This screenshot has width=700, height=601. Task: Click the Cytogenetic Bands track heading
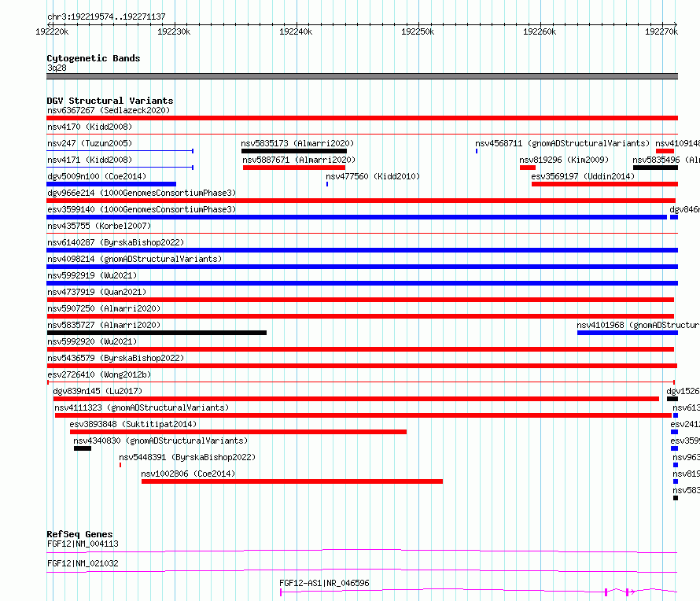tap(94, 58)
